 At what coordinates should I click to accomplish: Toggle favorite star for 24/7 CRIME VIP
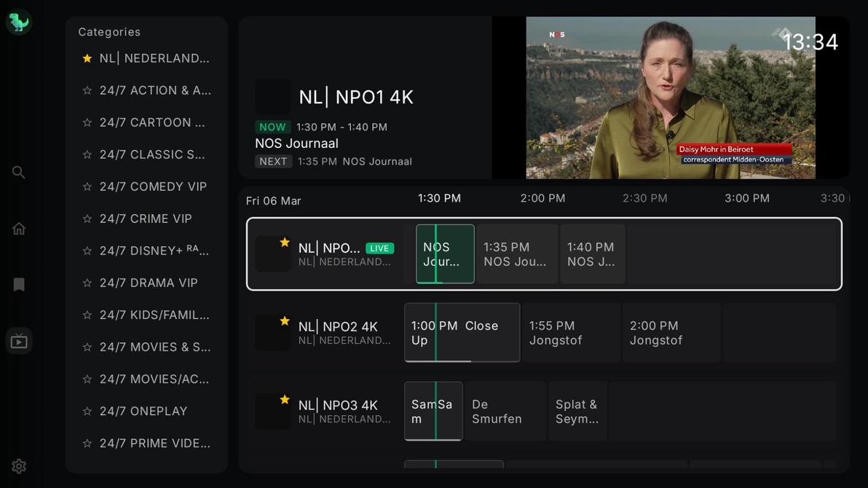pos(87,219)
